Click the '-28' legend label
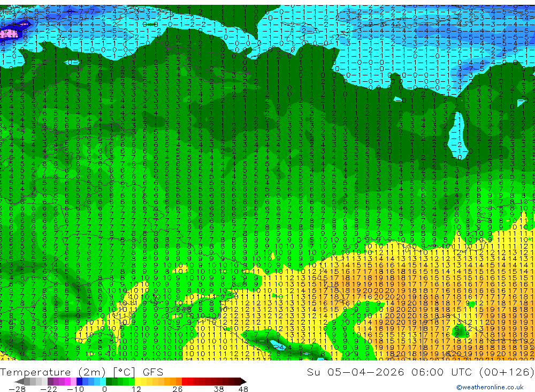The image size is (535, 392). click(x=17, y=389)
